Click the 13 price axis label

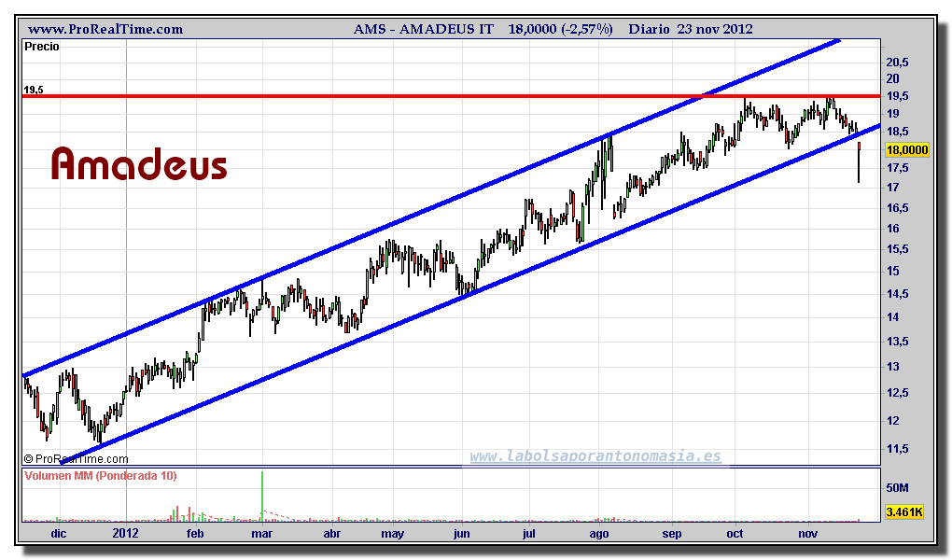[892, 367]
